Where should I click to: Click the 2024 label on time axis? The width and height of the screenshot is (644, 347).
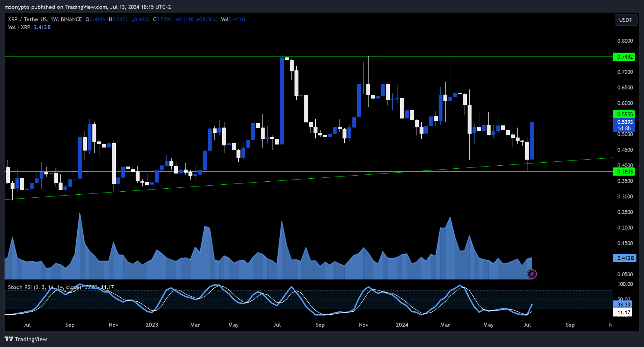(x=402, y=325)
